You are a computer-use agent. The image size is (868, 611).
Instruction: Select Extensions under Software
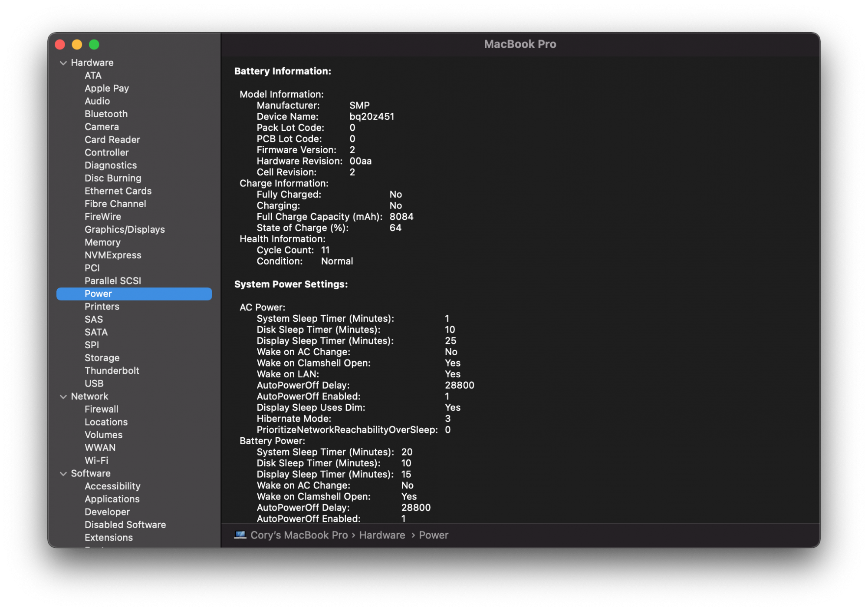(109, 537)
